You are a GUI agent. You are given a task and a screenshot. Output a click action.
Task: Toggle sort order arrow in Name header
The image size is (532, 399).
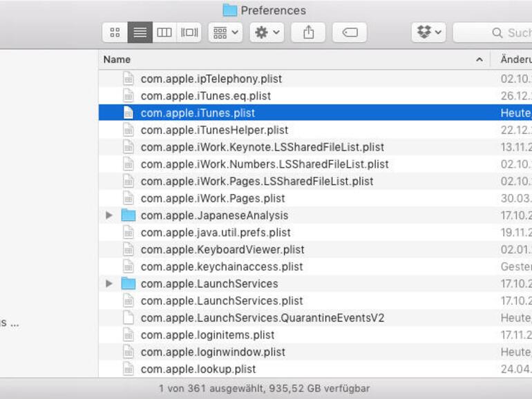(x=479, y=59)
